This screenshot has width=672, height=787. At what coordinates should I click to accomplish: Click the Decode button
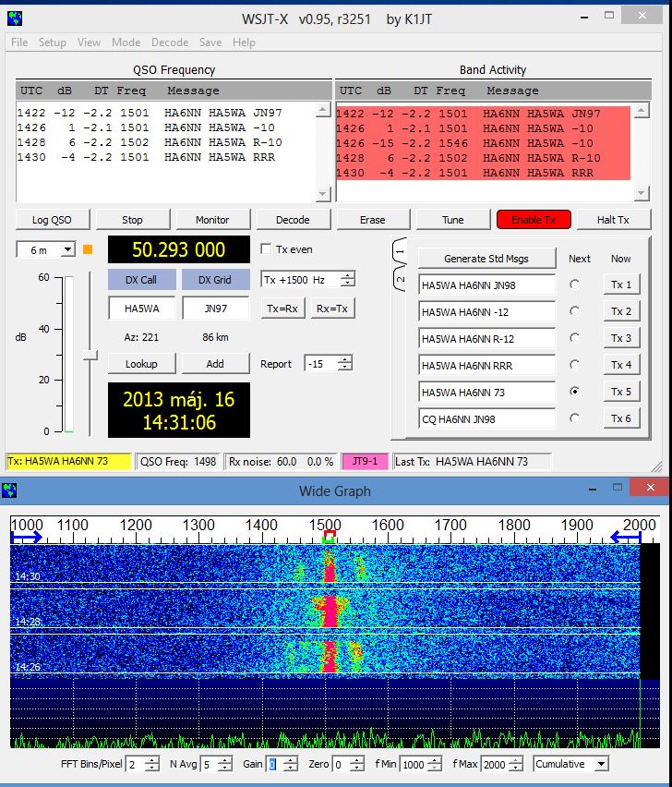click(x=293, y=220)
